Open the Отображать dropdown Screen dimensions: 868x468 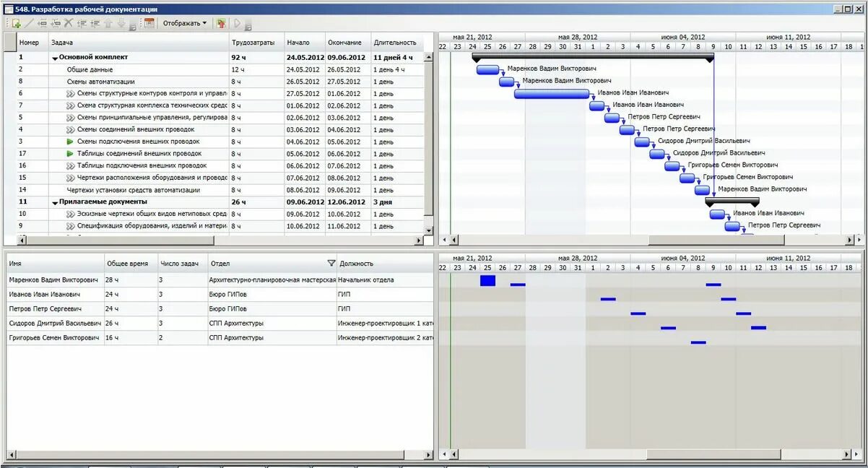(x=184, y=23)
